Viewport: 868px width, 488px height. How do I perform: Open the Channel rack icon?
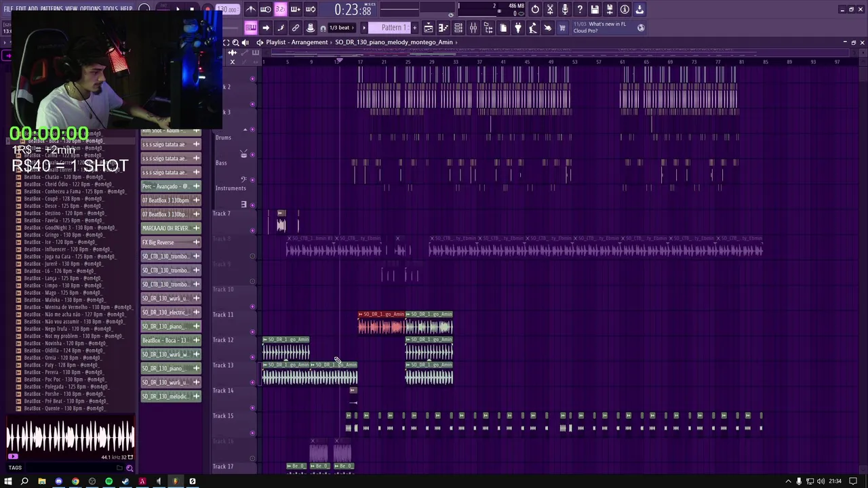tap(458, 28)
